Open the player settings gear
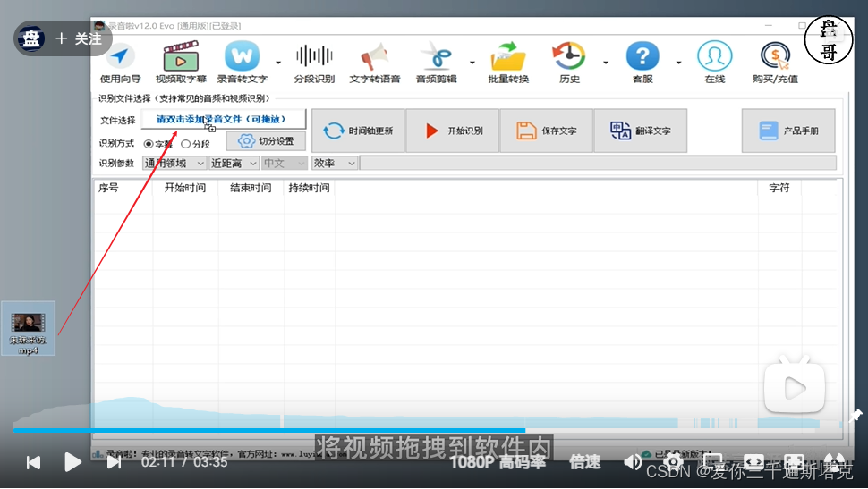 (673, 462)
